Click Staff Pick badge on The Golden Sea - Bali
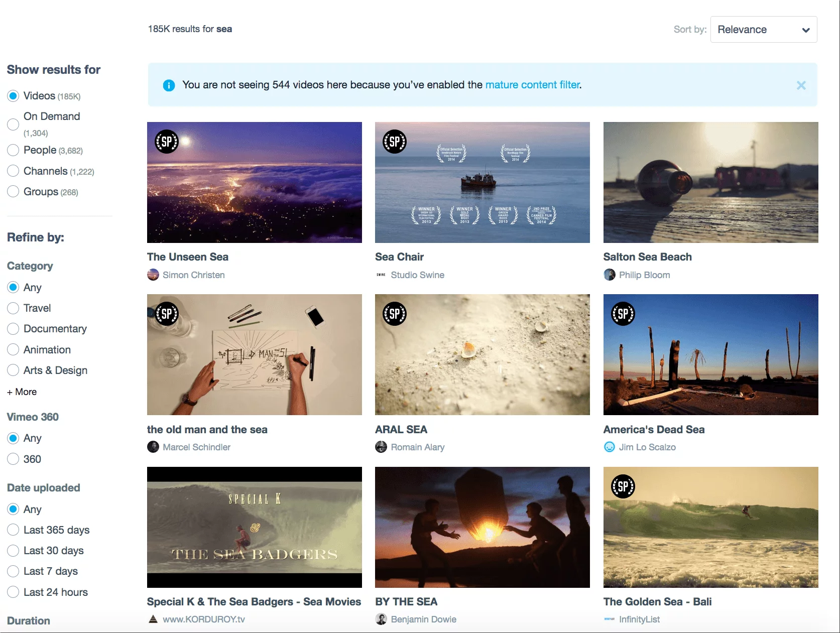This screenshot has width=840, height=633. [x=623, y=486]
